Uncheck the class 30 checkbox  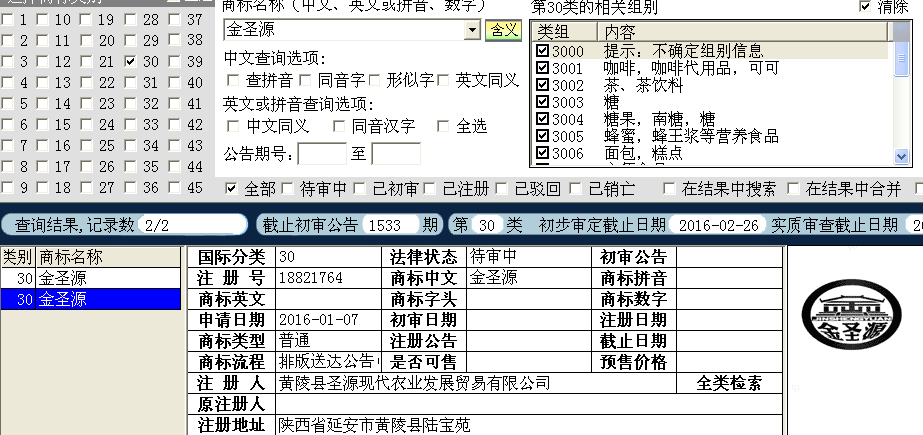[131, 61]
